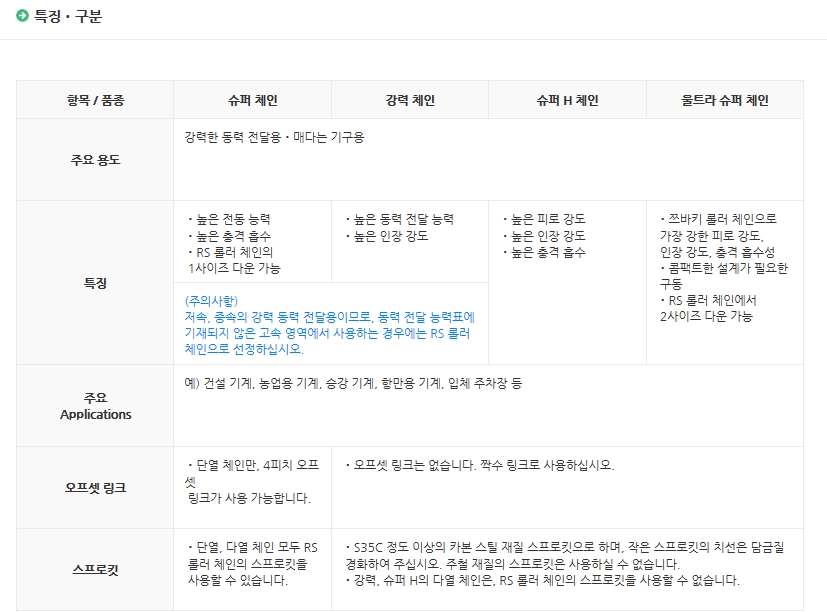Click the 울트라 슈퍼 체인 column header

(x=725, y=100)
